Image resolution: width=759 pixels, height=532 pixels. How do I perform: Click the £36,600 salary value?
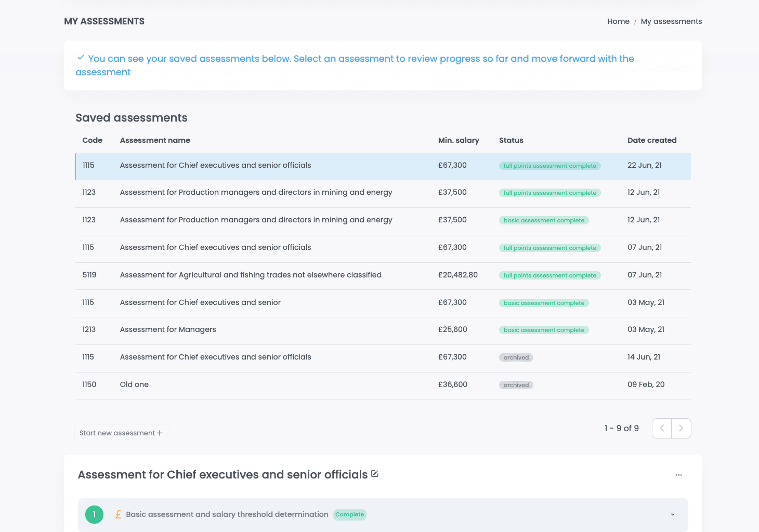point(453,384)
